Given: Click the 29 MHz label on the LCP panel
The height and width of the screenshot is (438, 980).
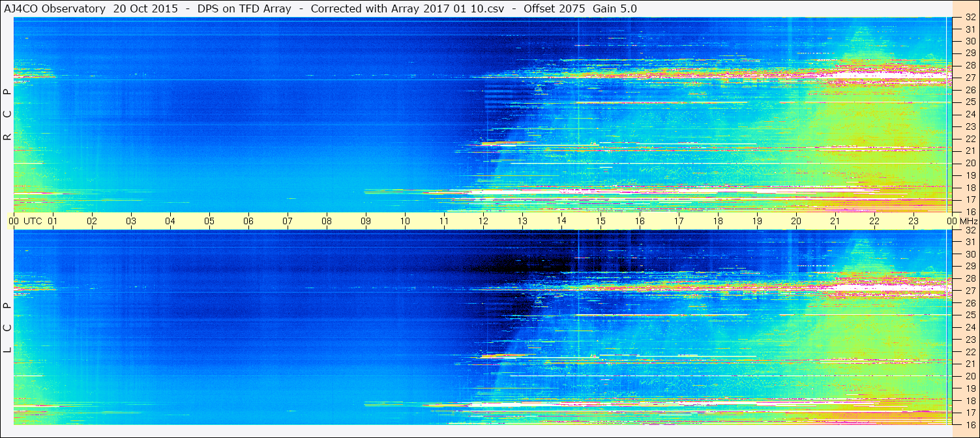Looking at the screenshot, I should point(970,266).
